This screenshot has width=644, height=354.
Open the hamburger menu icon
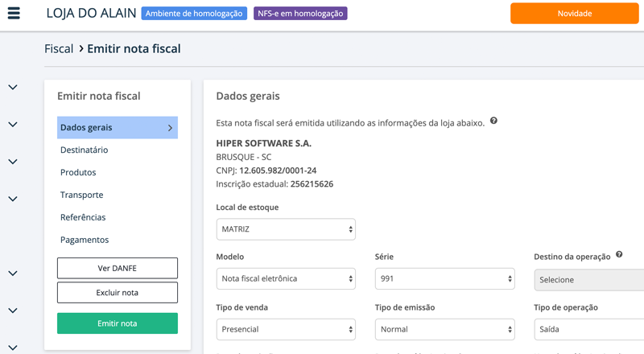13,14
